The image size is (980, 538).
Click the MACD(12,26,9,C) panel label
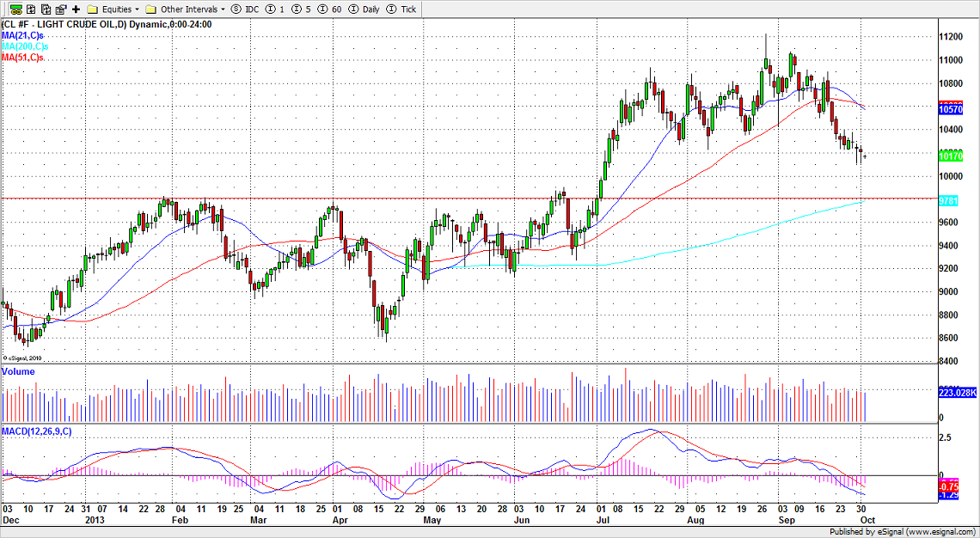37,430
